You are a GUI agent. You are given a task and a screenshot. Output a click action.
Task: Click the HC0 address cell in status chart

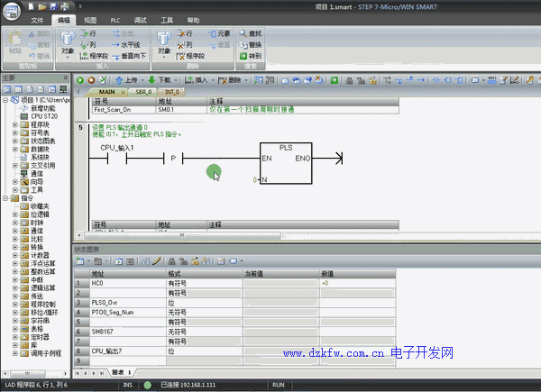click(128, 283)
